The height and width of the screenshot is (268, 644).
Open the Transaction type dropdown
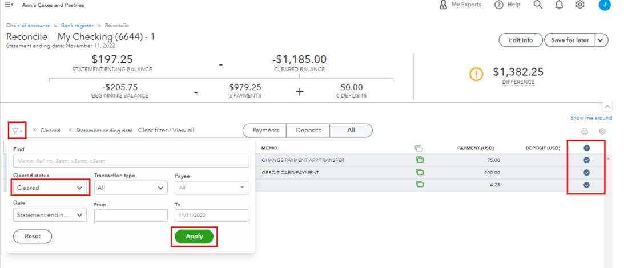[131, 188]
